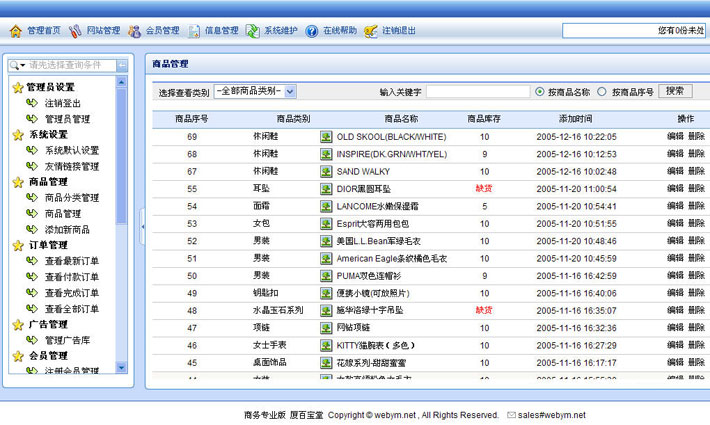Click the refresh icon beside 系统维护
The width and height of the screenshot is (710, 425).
(253, 31)
